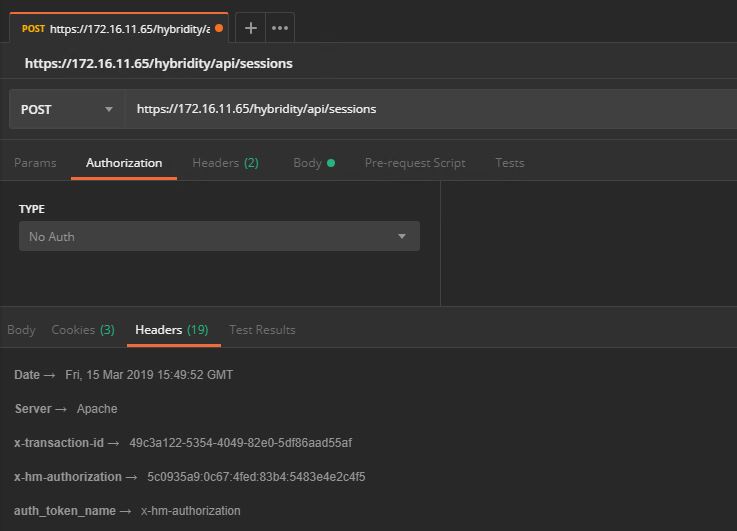Open the request Headers (2) tab
Image resolution: width=737 pixels, height=531 pixels.
pyautogui.click(x=225, y=163)
